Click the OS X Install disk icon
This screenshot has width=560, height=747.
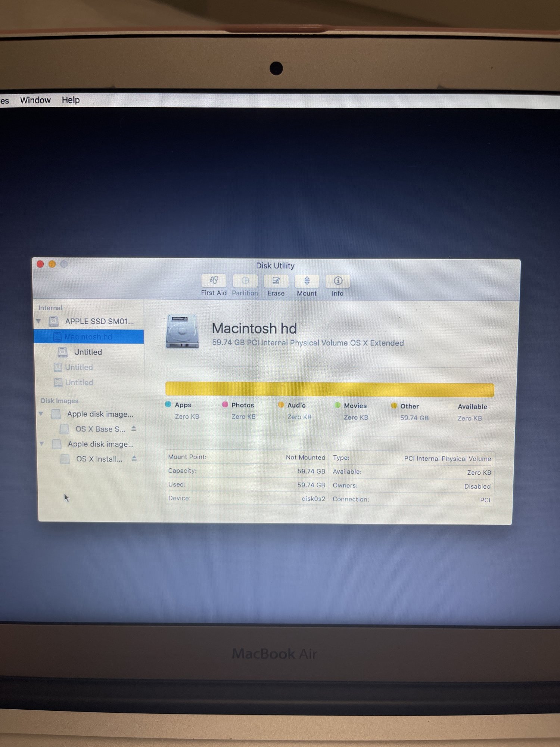[x=65, y=459]
